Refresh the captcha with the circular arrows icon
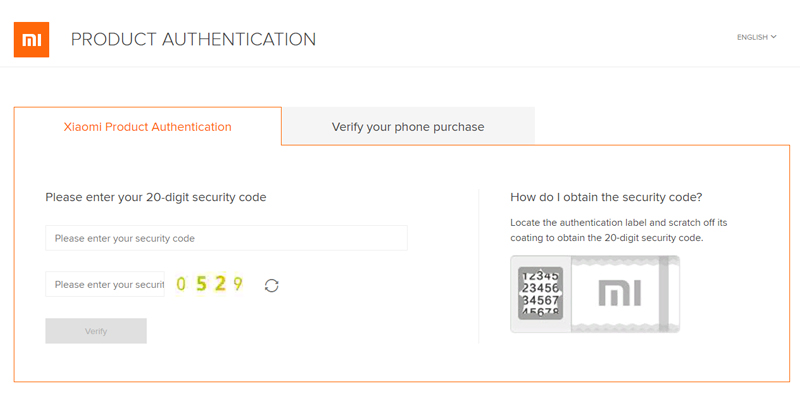The height and width of the screenshot is (400, 800). pyautogui.click(x=271, y=285)
